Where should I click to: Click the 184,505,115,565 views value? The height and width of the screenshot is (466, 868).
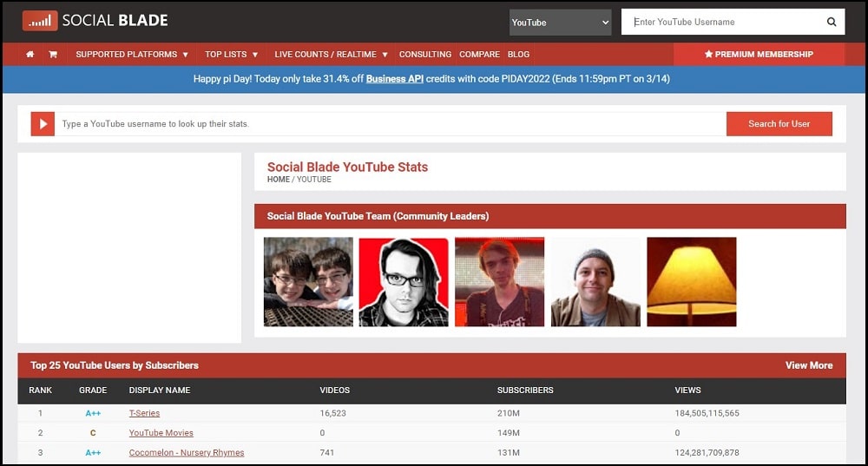pos(707,413)
